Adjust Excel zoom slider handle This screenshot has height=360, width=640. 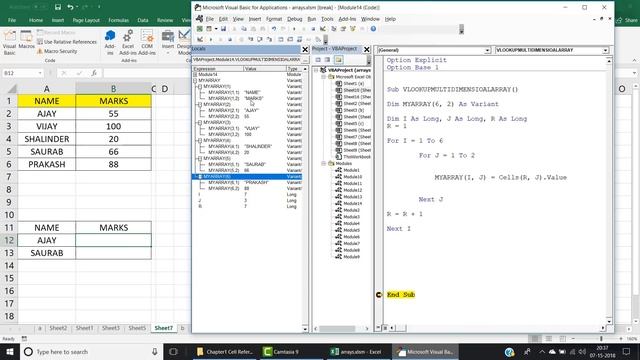pos(601,339)
